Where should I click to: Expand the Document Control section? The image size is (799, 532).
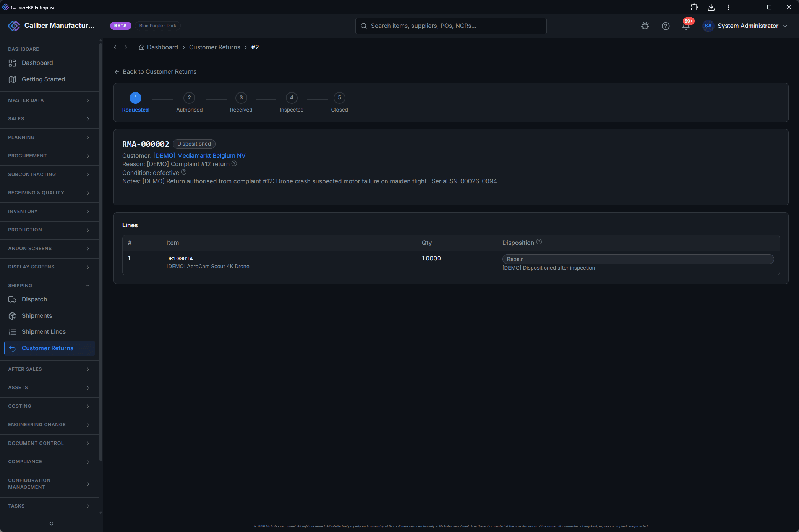pyautogui.click(x=49, y=443)
